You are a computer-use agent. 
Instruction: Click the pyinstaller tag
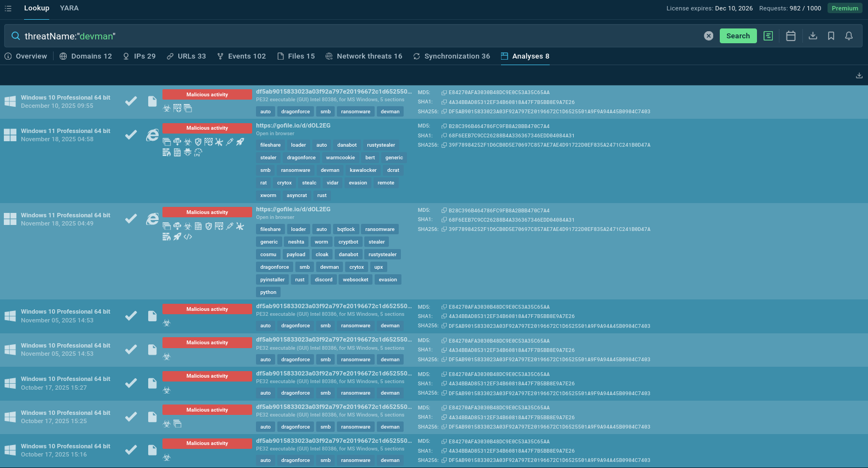click(272, 280)
